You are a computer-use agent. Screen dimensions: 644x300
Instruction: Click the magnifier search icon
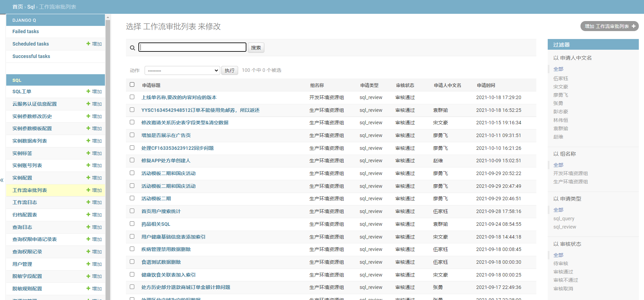pyautogui.click(x=132, y=48)
